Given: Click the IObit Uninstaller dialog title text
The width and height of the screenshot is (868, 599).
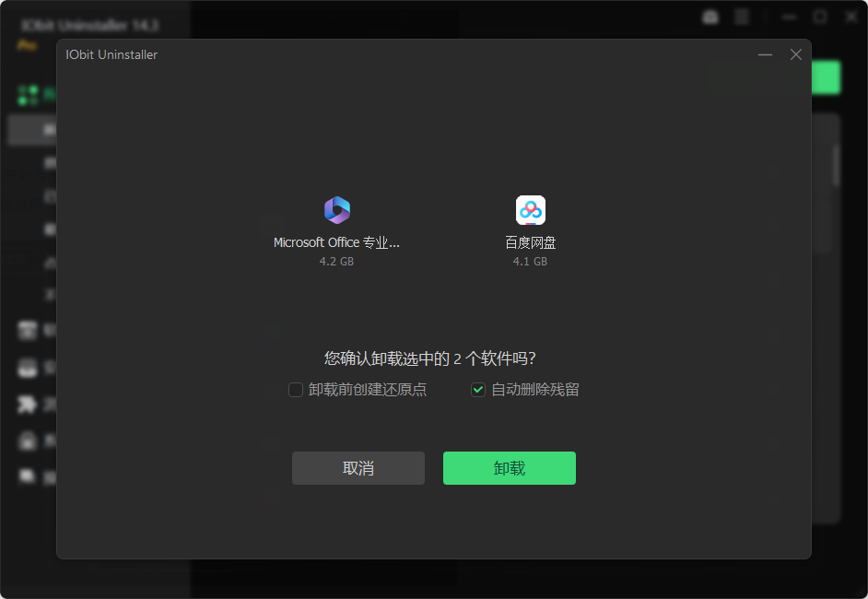Looking at the screenshot, I should click(111, 54).
